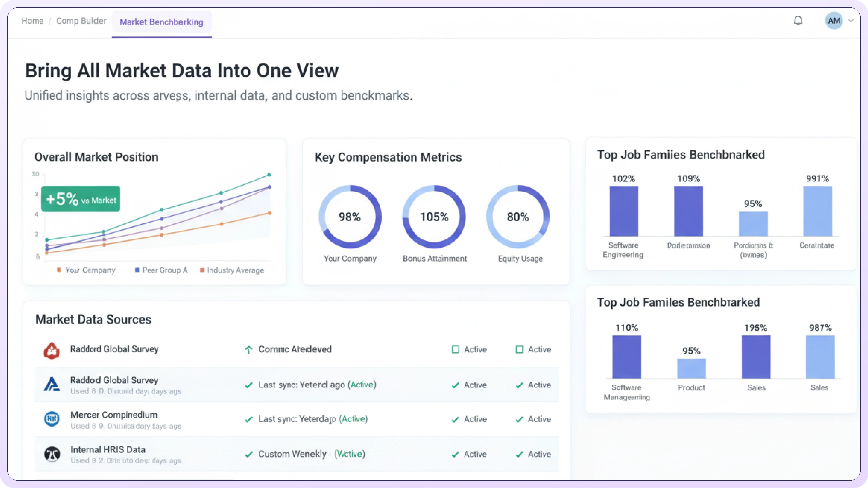Tick first Active checkbox for Raddord Global Survey
The width and height of the screenshot is (868, 488).
(x=455, y=350)
